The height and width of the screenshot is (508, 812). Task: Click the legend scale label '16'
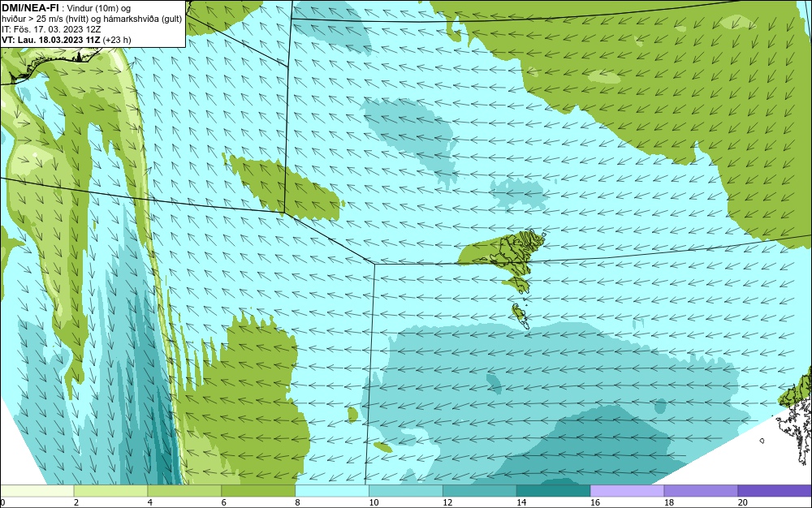[x=595, y=502]
